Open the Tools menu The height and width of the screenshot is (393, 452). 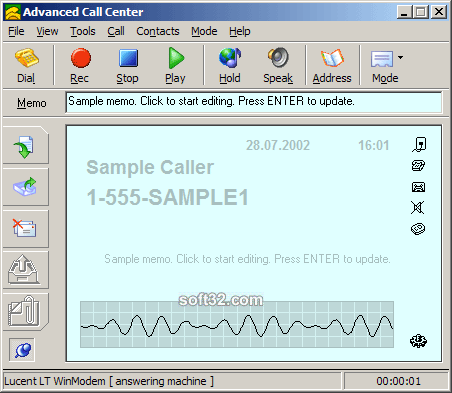[83, 31]
